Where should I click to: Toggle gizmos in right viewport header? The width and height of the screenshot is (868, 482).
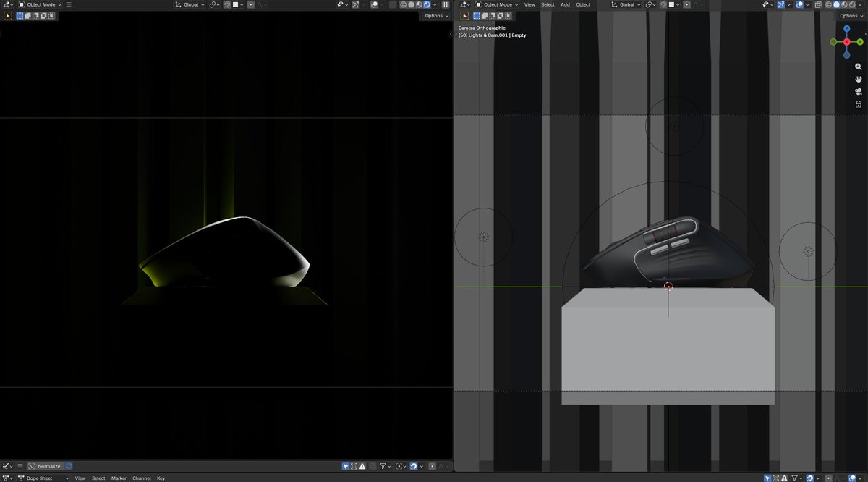coord(780,4)
